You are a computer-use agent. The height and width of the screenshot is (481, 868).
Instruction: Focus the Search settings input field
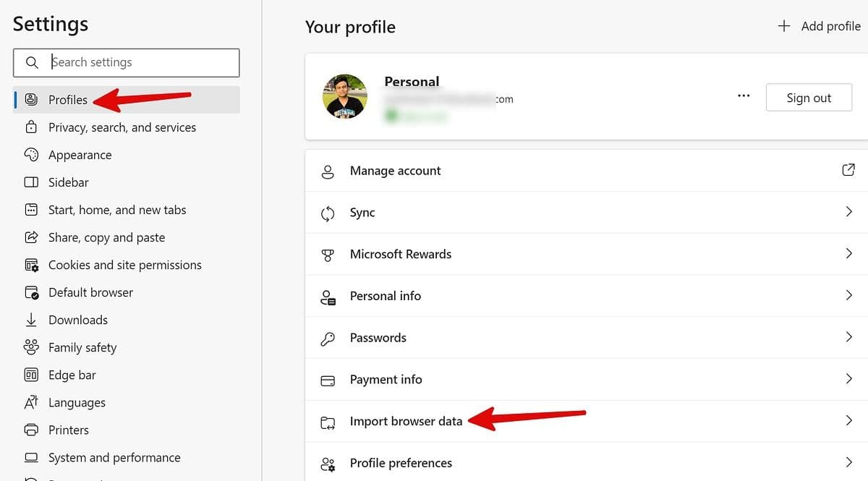[137, 62]
